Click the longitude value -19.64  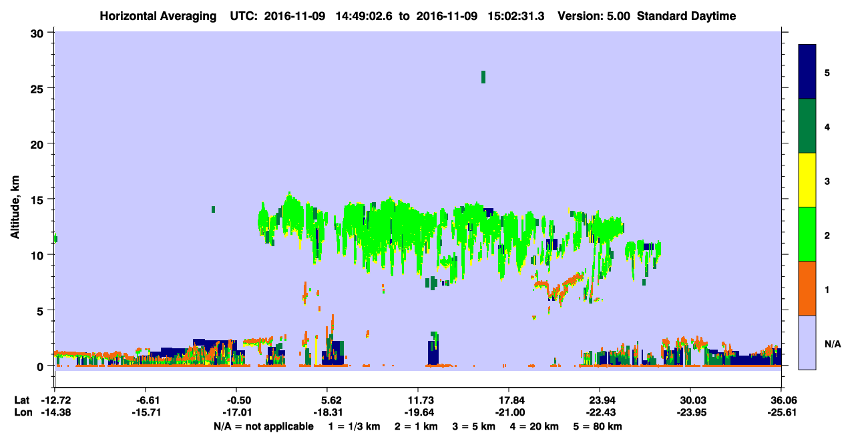pos(418,412)
